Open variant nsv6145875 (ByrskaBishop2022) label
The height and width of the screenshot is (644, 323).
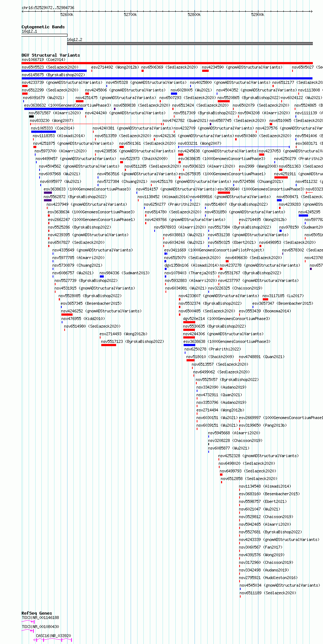(53, 75)
